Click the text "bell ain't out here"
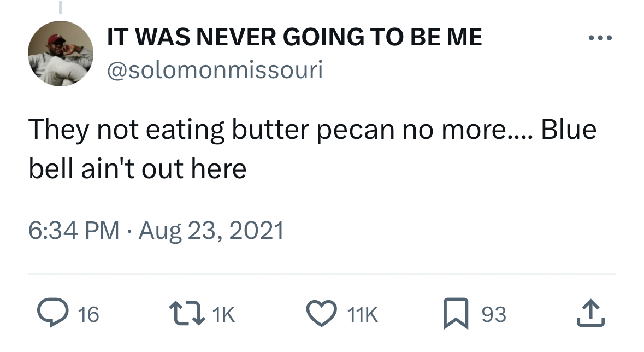Image resolution: width=644 pixels, height=352 pixels. coord(137,169)
